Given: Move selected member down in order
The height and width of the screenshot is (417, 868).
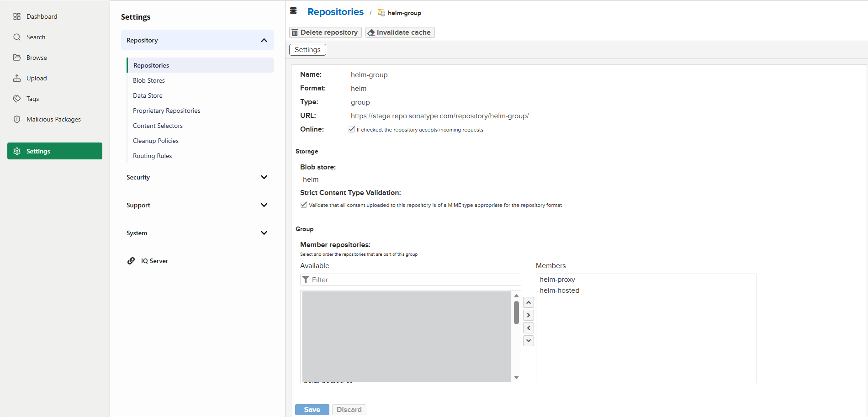Looking at the screenshot, I should (529, 341).
